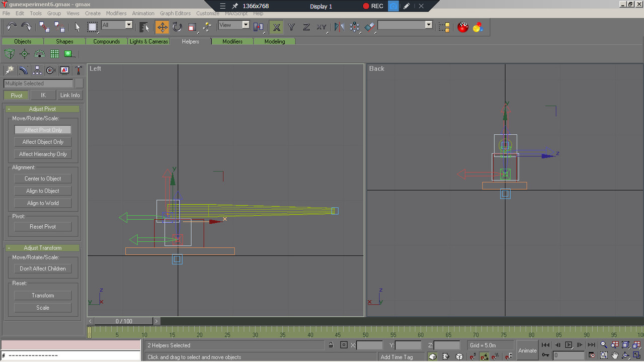This screenshot has width=644, height=362.
Task: Collapse the Adjust Pivot rollout
Action: 43,109
